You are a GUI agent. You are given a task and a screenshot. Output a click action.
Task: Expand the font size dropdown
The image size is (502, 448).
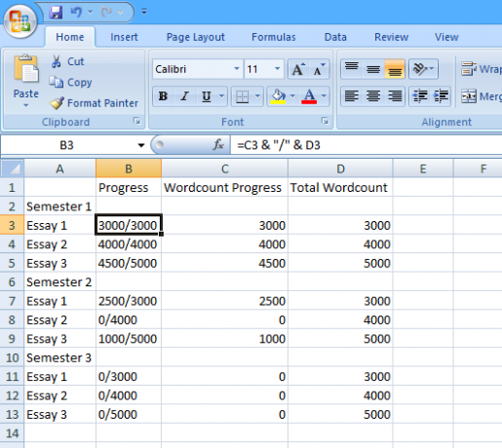click(277, 69)
